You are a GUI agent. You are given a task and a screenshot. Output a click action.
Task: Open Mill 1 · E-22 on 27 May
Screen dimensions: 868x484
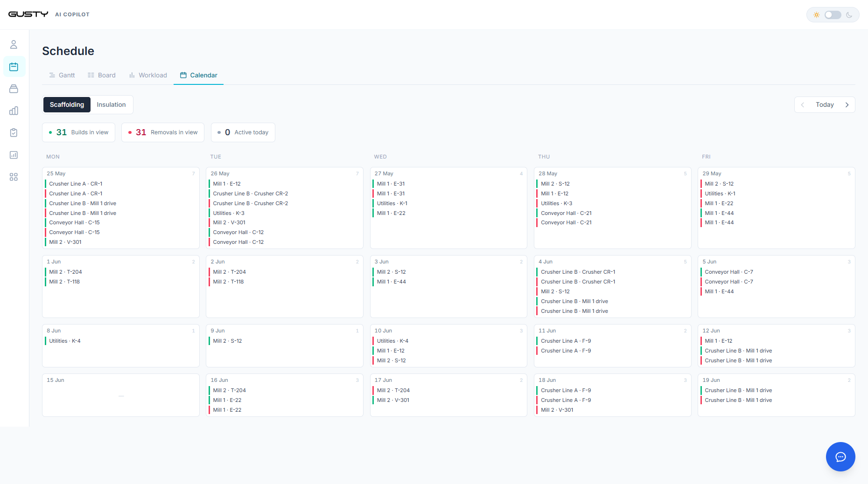tap(448, 213)
